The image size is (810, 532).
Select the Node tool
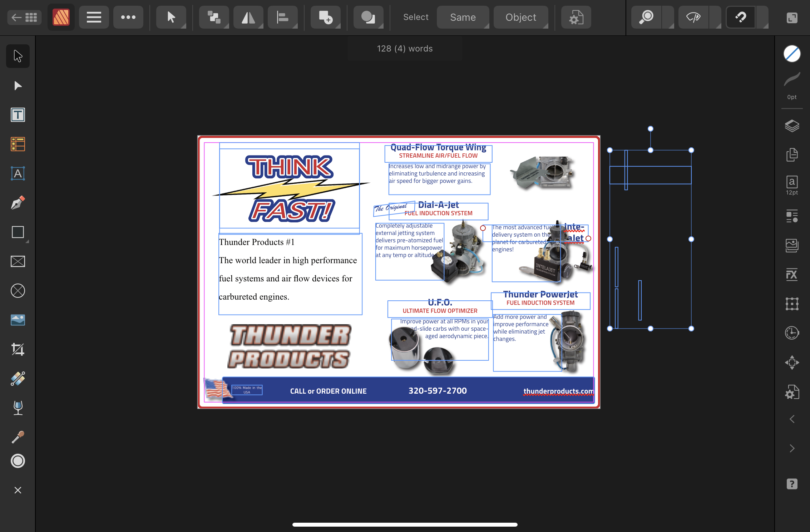click(x=18, y=86)
